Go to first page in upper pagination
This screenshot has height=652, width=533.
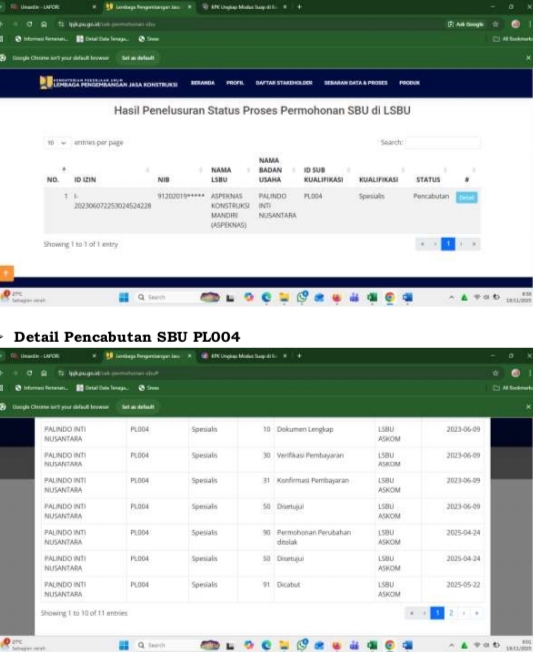(x=422, y=244)
